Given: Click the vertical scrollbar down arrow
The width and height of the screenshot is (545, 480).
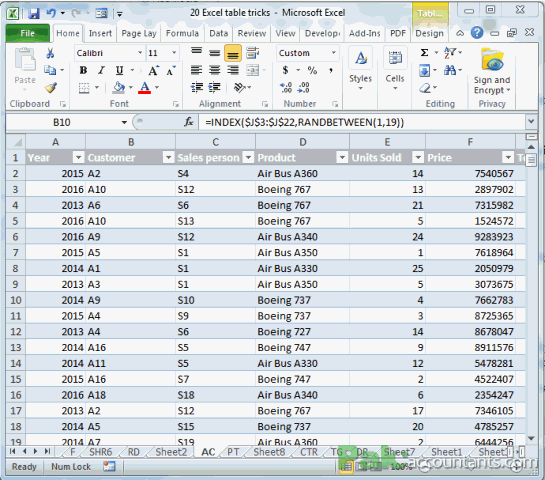Looking at the screenshot, I should (531, 439).
